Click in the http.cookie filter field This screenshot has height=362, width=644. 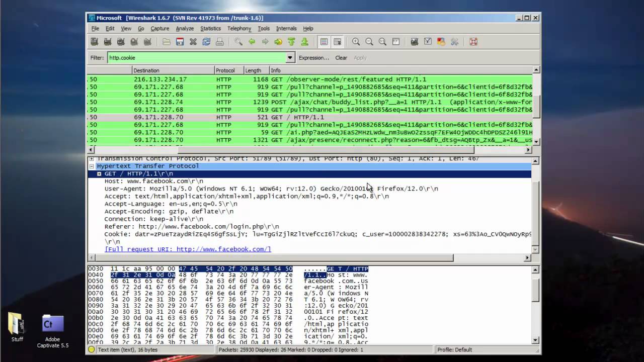196,58
